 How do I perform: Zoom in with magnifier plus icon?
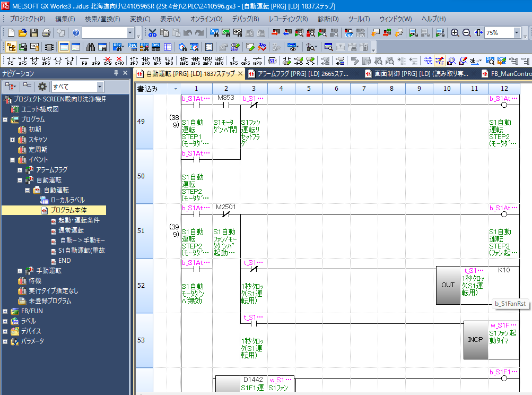455,32
